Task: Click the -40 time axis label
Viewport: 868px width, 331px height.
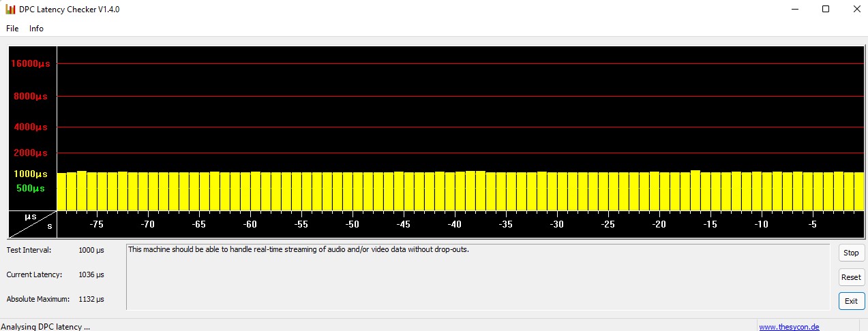Action: point(454,224)
